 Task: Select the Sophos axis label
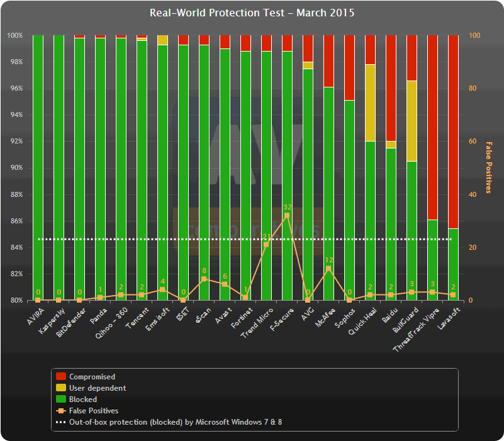[345, 318]
